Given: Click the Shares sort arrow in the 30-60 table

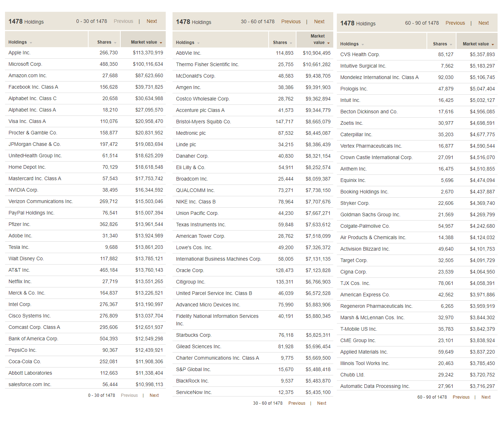Looking at the screenshot, I should click(291, 43).
